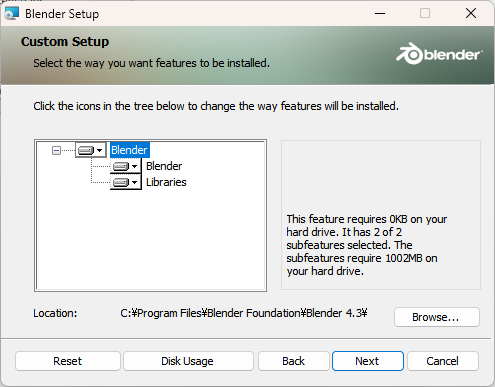Select the child Blender subfeature label
The width and height of the screenshot is (495, 387).
[164, 166]
